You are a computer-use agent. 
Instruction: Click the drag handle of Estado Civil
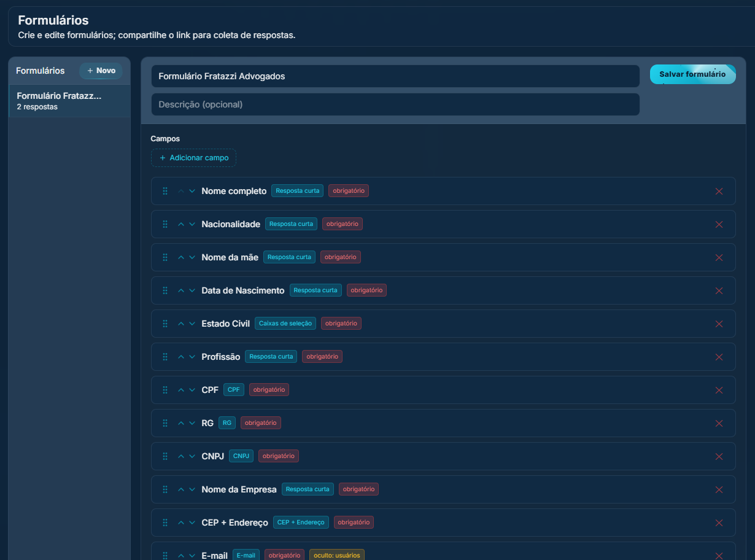pyautogui.click(x=165, y=324)
